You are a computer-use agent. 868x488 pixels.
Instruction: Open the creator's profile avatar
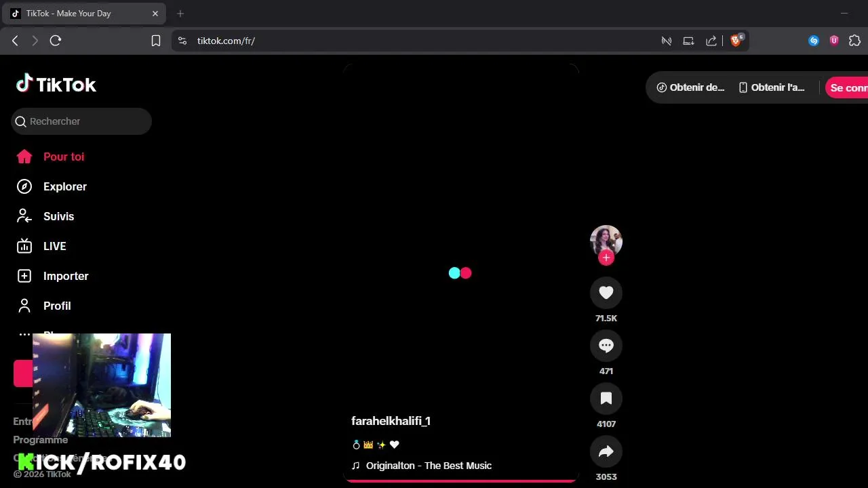(x=606, y=241)
